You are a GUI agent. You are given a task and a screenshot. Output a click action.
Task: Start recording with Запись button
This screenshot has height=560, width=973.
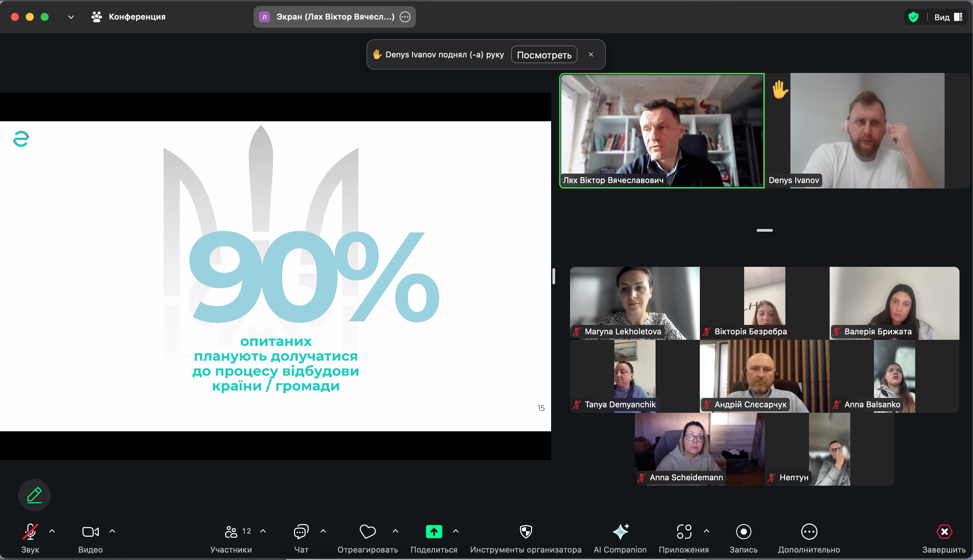[743, 532]
